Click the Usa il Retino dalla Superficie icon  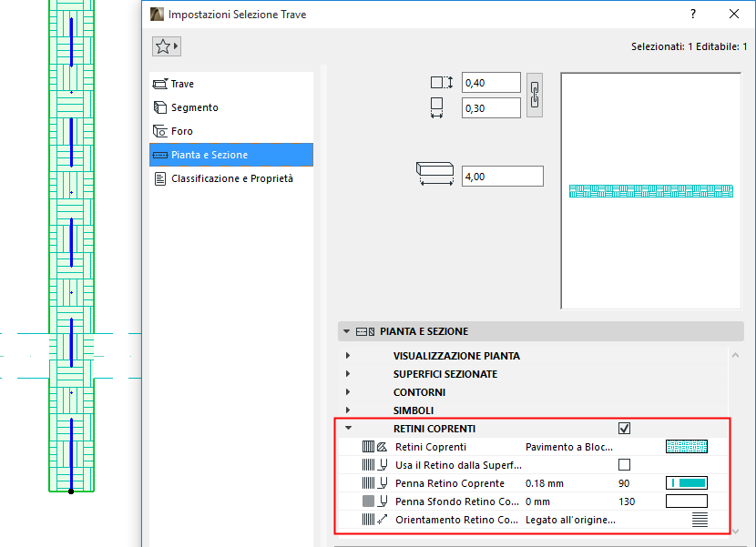pos(374,465)
